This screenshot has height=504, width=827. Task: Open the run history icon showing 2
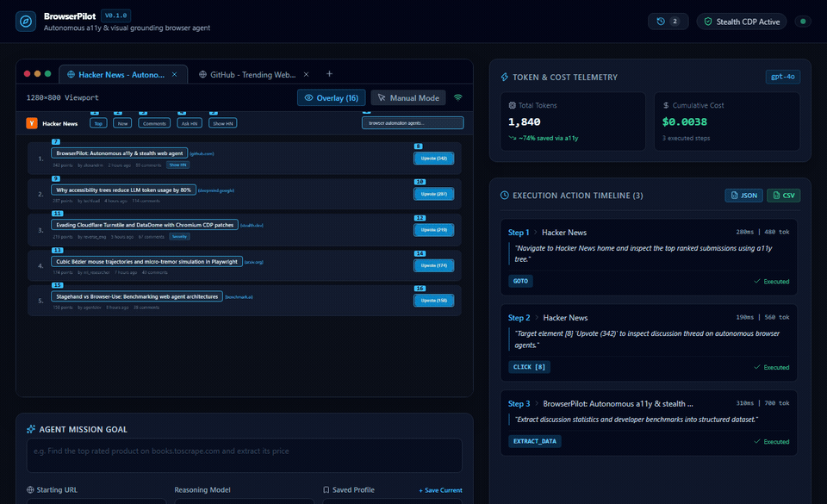point(668,22)
